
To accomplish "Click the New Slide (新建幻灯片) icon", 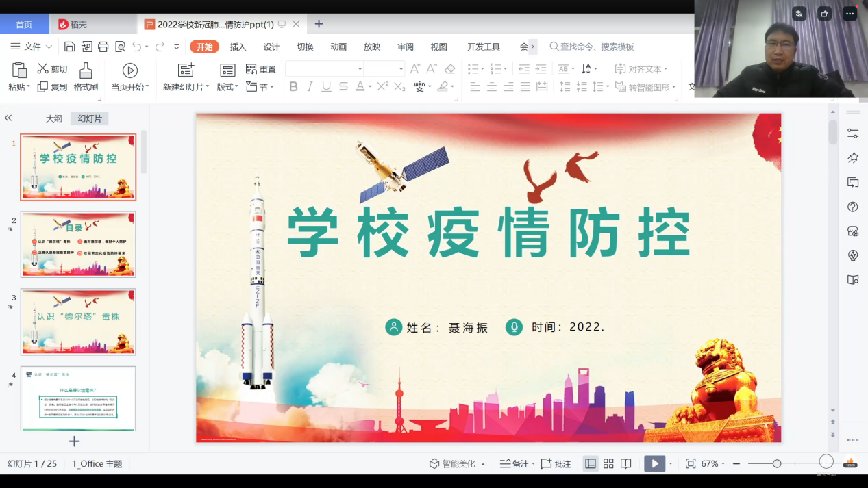I will click(186, 70).
